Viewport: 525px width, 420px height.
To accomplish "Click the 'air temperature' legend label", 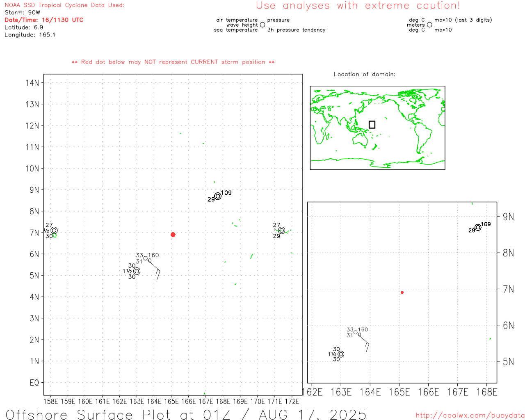I will [237, 20].
